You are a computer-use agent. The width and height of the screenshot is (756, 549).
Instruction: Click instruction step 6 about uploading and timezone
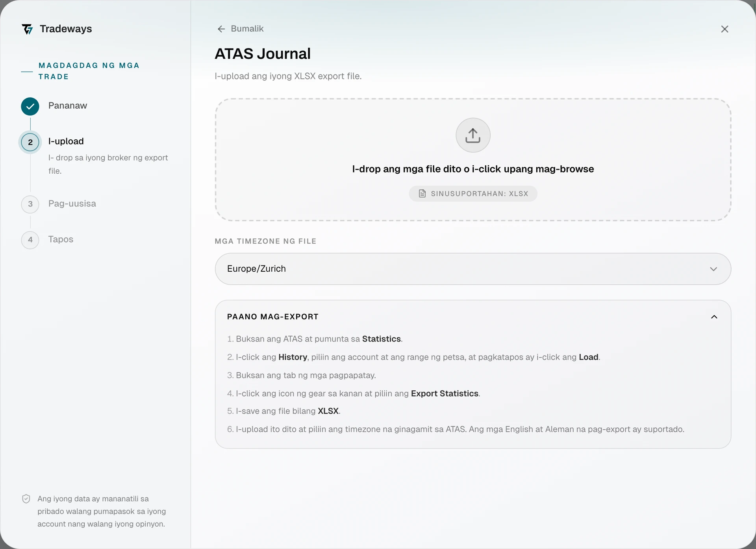456,429
